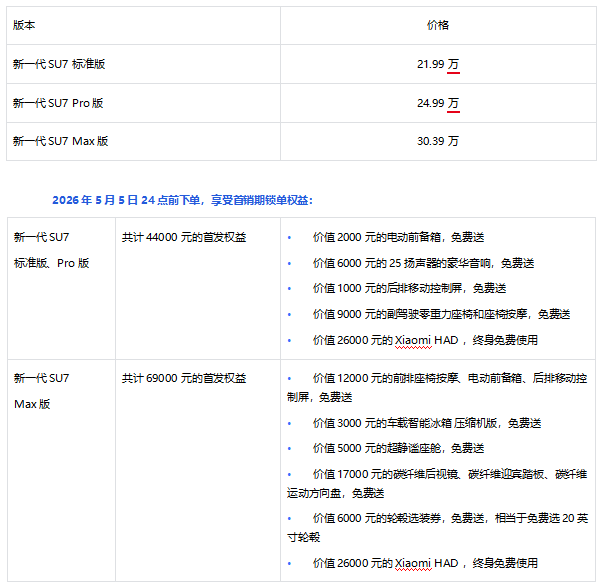This screenshot has width=602, height=586.
Task: Click Xiaomi HAD line in 标准版、Pro 版 row
Action: 425,340
